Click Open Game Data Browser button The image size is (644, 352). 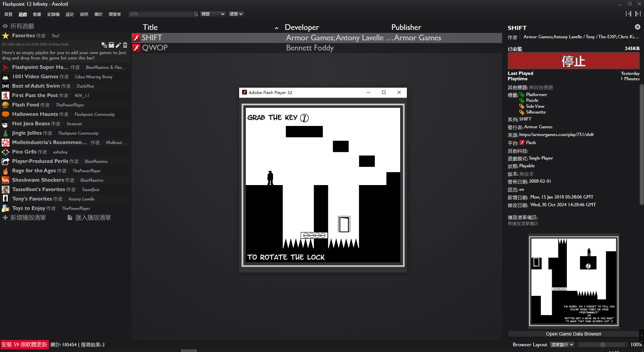pyautogui.click(x=574, y=334)
